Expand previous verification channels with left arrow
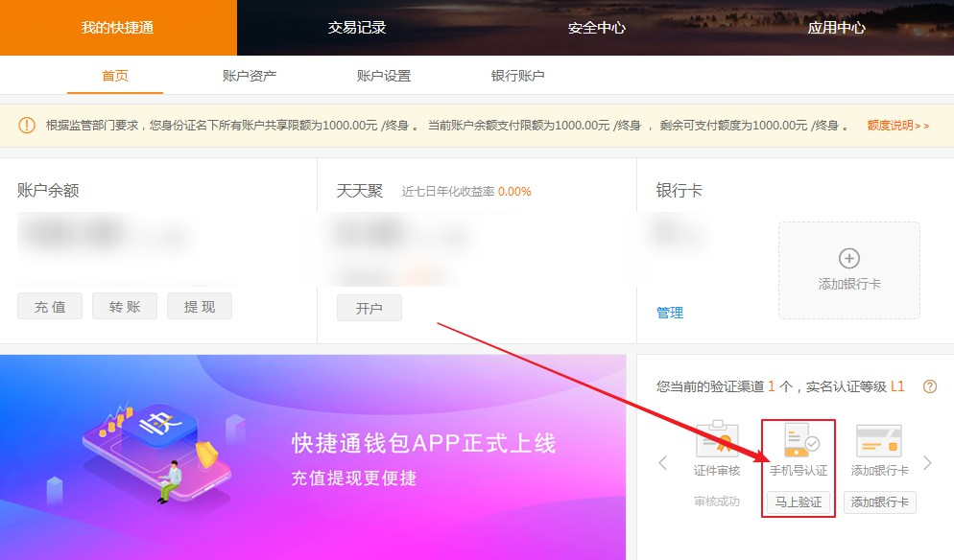 tap(662, 462)
